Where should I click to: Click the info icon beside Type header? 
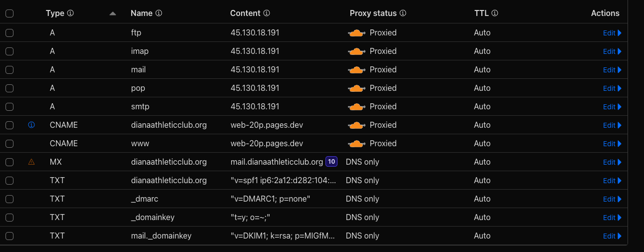70,13
